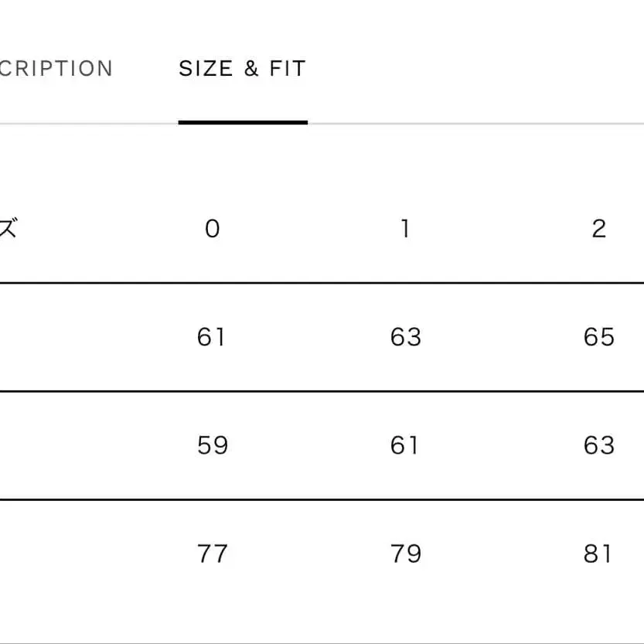Click measurement 79 in the size chart
This screenshot has height=644, width=644.
point(405,554)
